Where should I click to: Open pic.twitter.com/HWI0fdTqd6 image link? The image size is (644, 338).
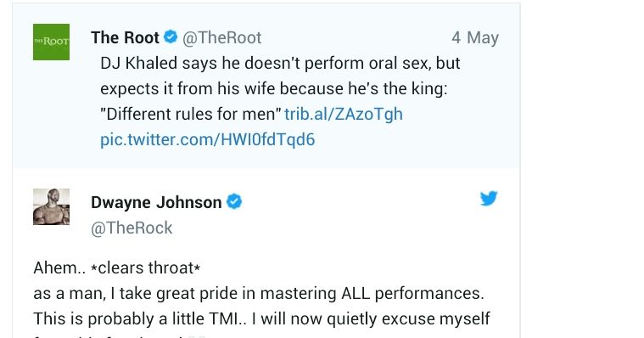coord(207,139)
